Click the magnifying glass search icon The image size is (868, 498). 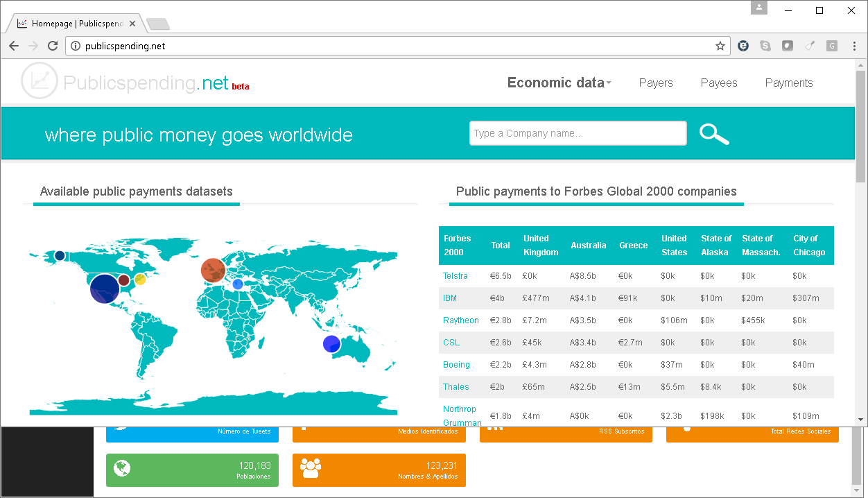[714, 133]
